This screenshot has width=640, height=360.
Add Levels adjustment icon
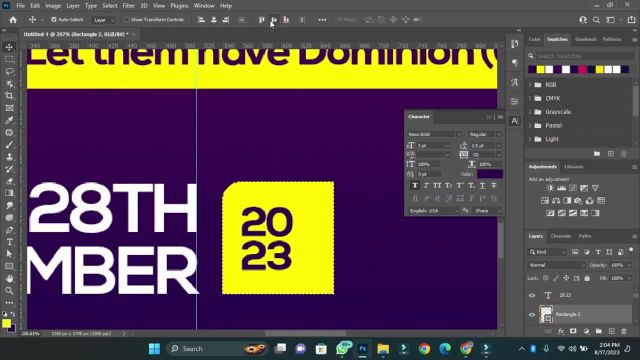tap(561, 188)
